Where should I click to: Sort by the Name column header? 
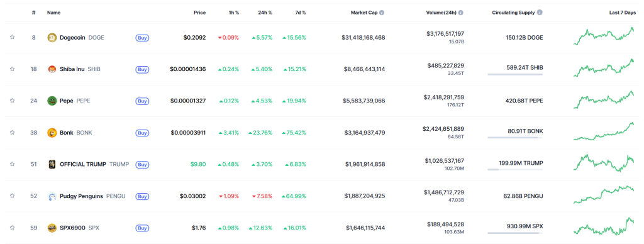pyautogui.click(x=54, y=13)
